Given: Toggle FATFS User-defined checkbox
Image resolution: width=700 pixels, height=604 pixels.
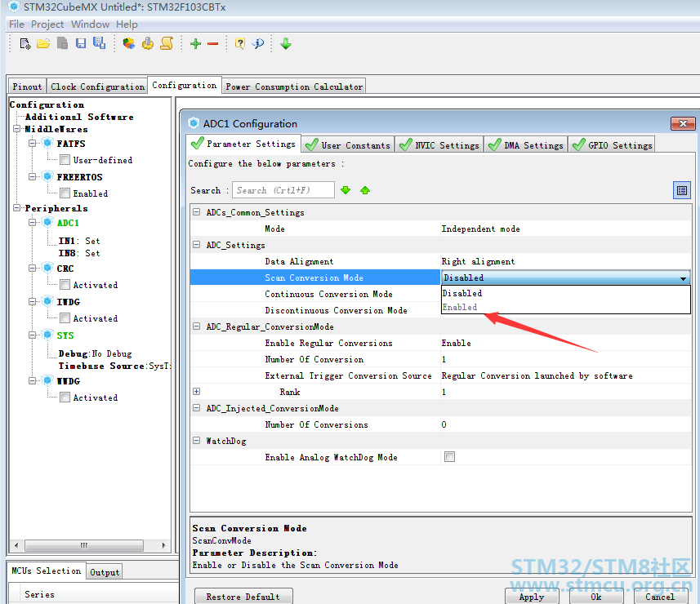Looking at the screenshot, I should pos(65,160).
